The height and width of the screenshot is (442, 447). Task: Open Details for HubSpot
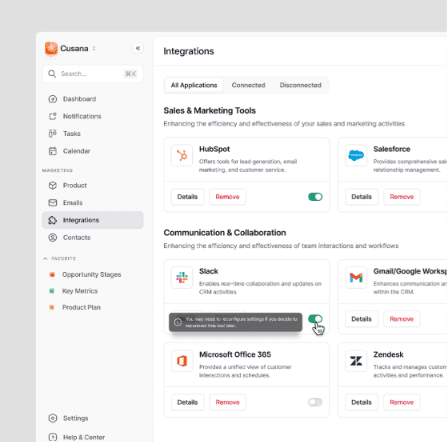(x=187, y=197)
